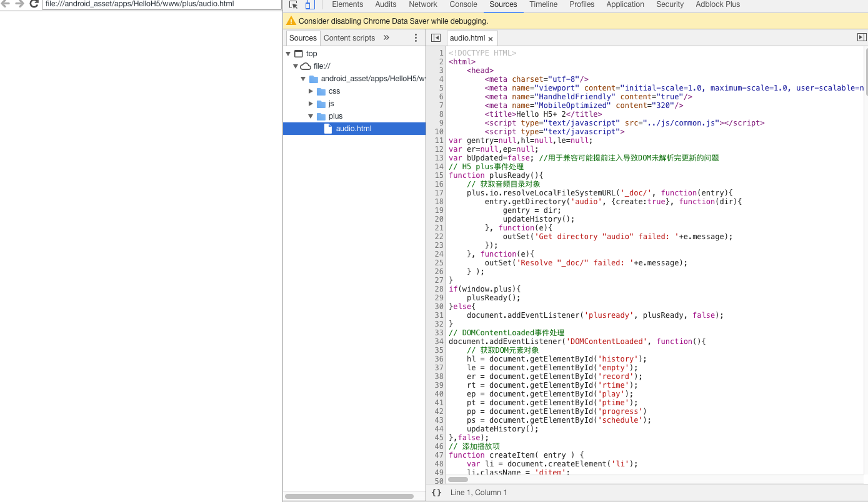The width and height of the screenshot is (868, 502).
Task: Open the Network panel tab
Action: (423, 4)
